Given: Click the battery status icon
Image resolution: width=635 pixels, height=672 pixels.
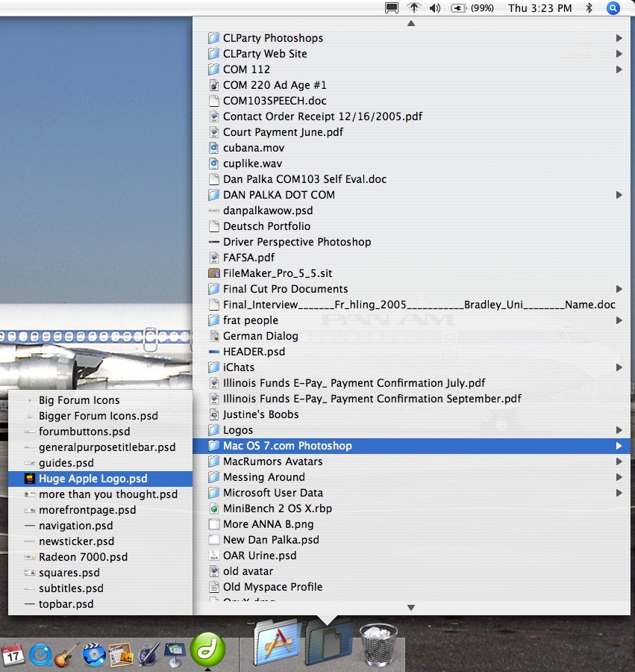Looking at the screenshot, I should click(x=457, y=8).
